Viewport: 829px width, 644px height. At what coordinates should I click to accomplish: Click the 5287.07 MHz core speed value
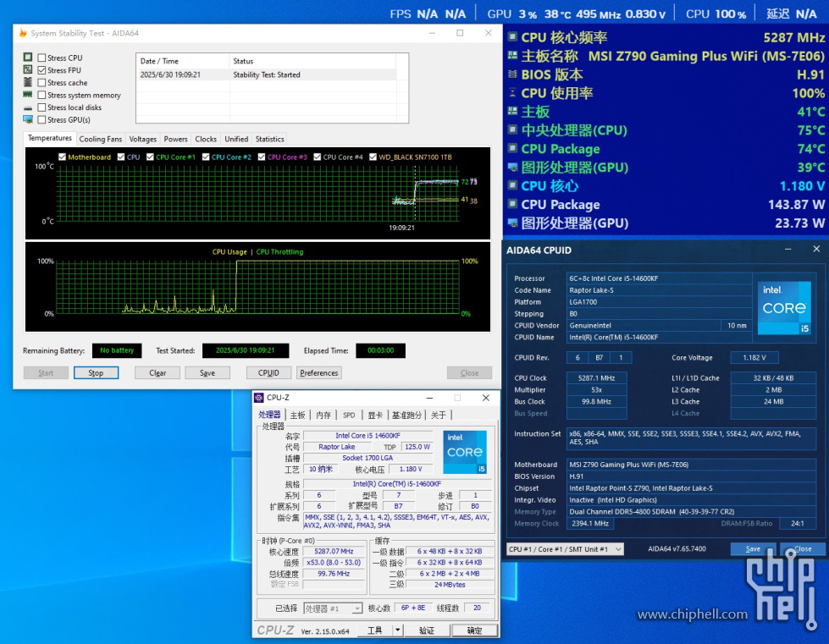point(334,551)
